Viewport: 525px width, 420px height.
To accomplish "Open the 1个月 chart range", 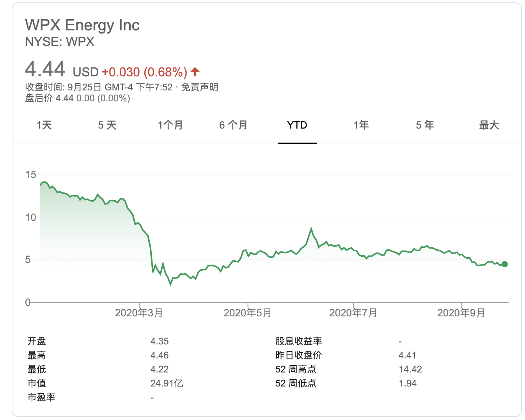I will (170, 125).
